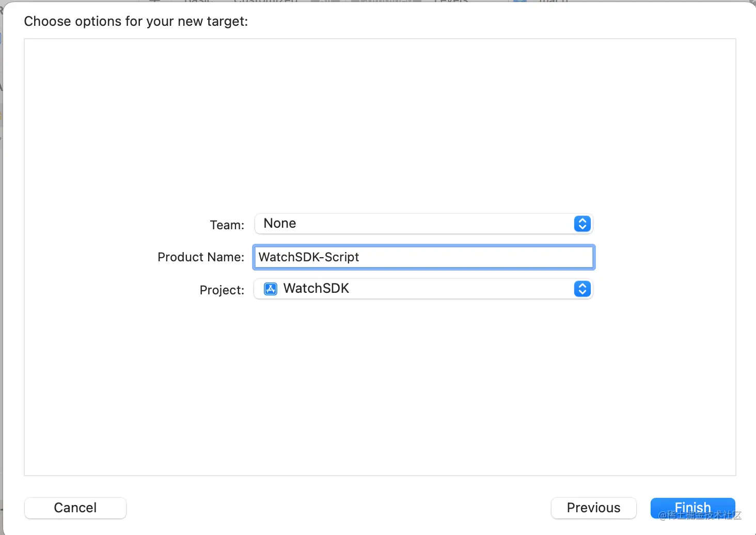
Task: Open the Project popup showing WatchSDK
Action: pos(423,289)
